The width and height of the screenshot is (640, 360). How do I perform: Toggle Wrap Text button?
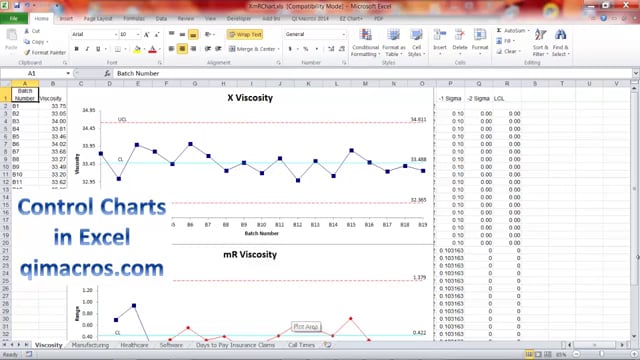click(245, 35)
